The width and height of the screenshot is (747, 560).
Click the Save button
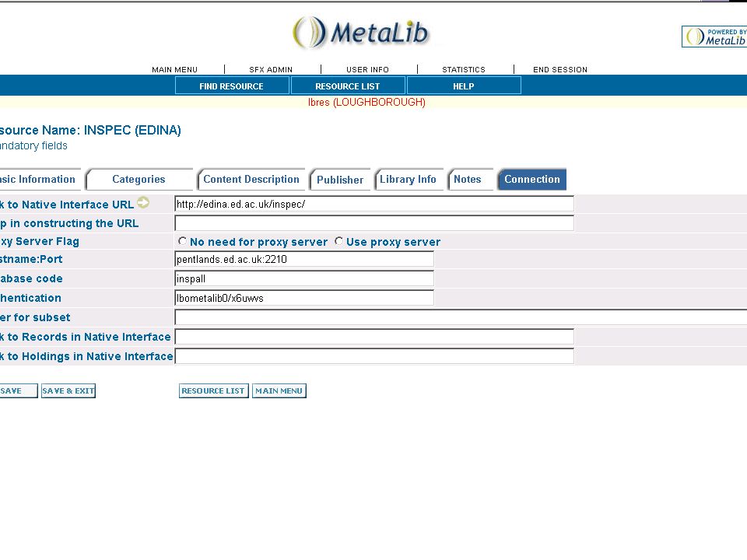click(x=18, y=391)
